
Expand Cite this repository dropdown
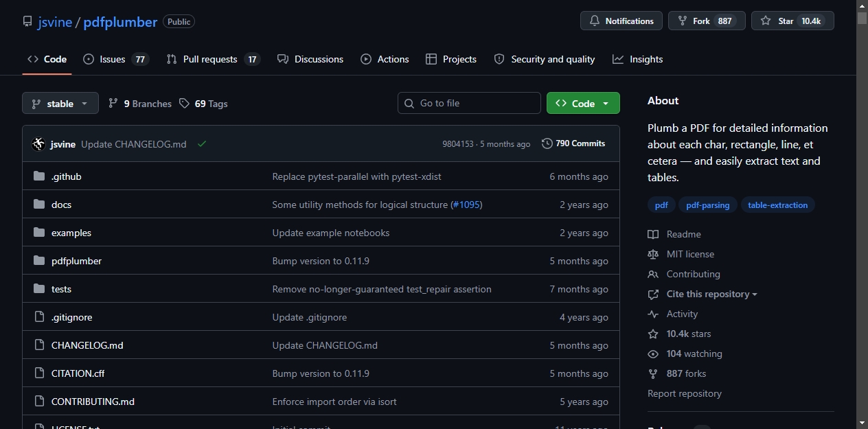[703, 294]
